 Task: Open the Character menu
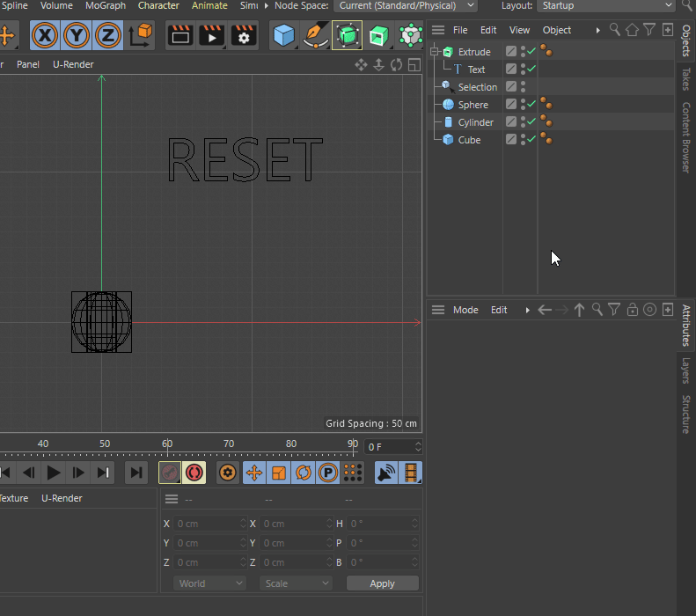pyautogui.click(x=158, y=6)
